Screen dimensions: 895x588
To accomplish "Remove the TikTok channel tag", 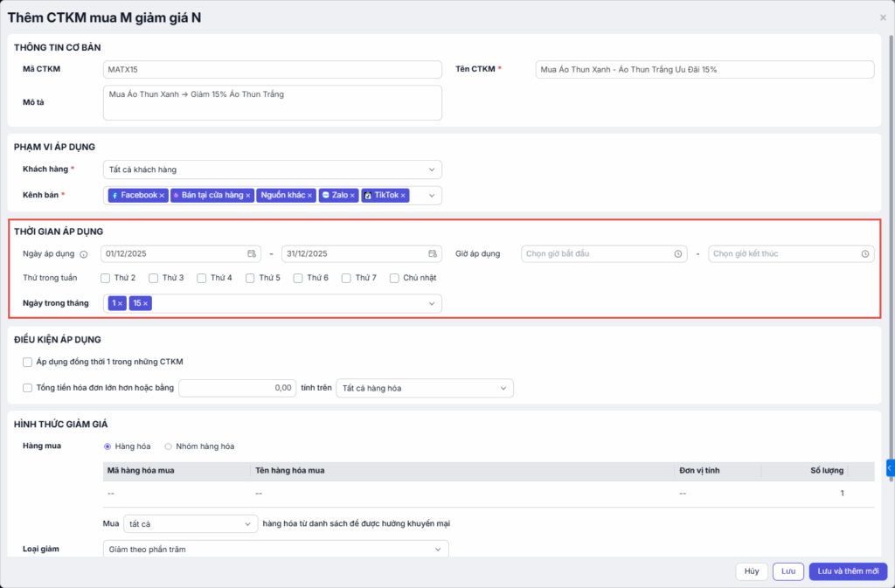I will click(x=403, y=196).
